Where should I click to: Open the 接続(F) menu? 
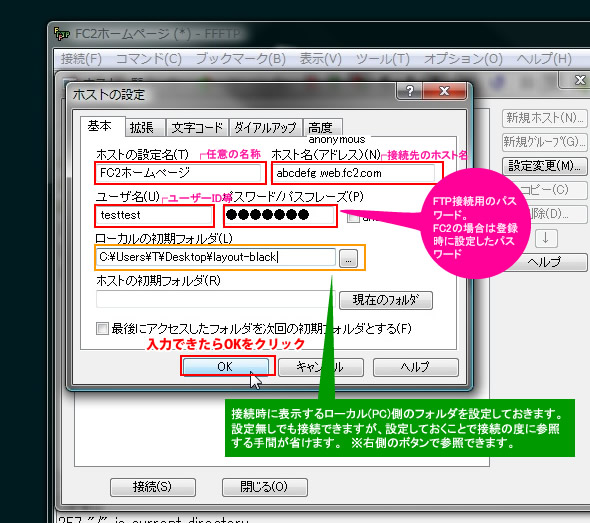click(x=81, y=59)
